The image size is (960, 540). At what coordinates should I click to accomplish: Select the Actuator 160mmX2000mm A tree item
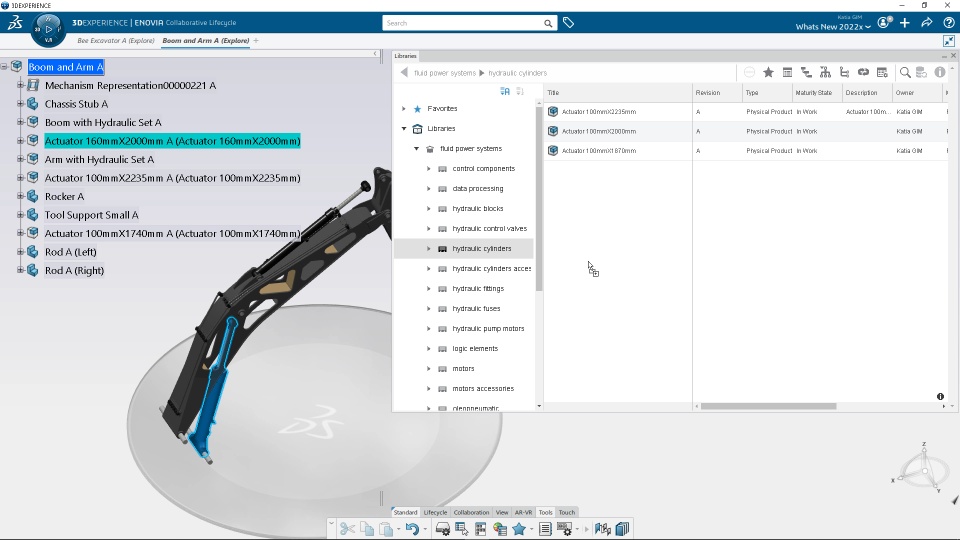172,141
